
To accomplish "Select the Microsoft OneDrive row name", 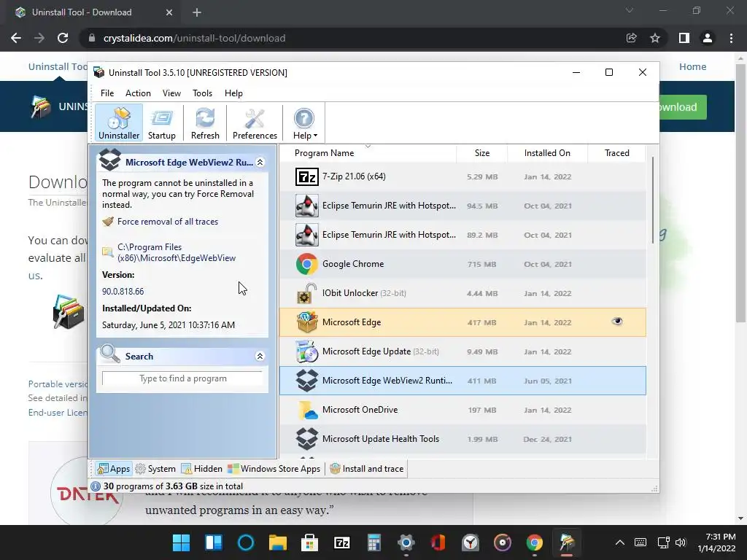I will point(360,410).
